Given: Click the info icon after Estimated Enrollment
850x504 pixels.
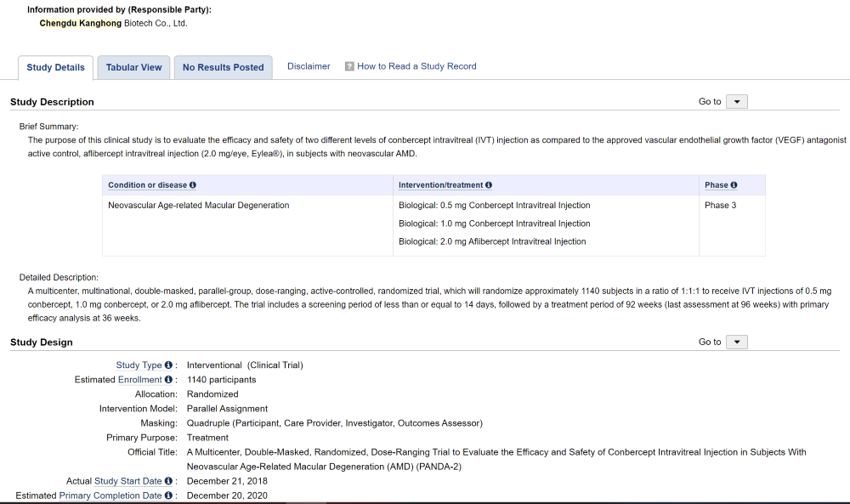Looking at the screenshot, I should point(168,380).
